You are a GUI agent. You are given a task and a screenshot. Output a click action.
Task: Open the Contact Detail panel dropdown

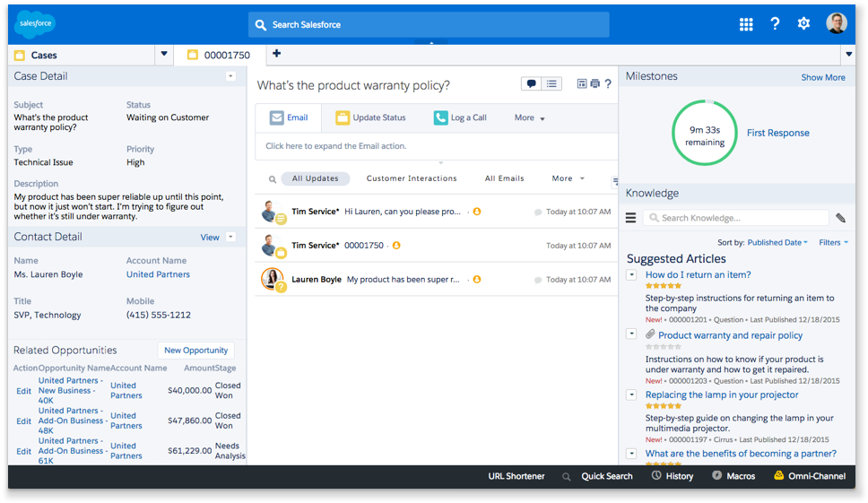pos(230,237)
